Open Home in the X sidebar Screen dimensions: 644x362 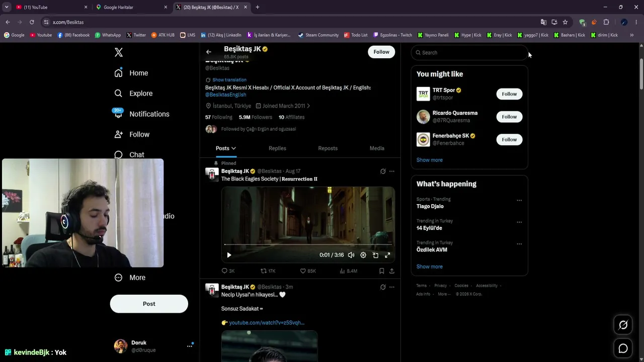pos(131,73)
